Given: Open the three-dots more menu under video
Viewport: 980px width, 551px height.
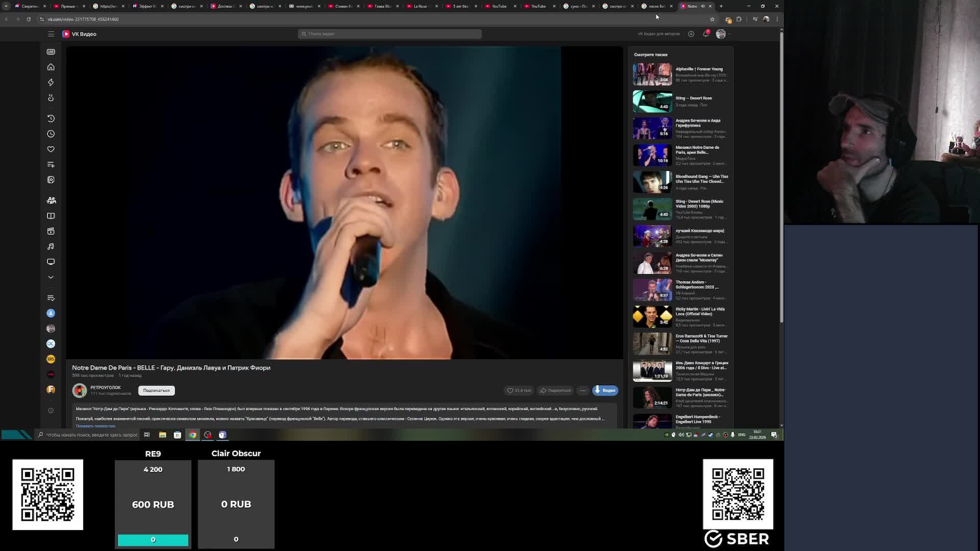Looking at the screenshot, I should (583, 391).
